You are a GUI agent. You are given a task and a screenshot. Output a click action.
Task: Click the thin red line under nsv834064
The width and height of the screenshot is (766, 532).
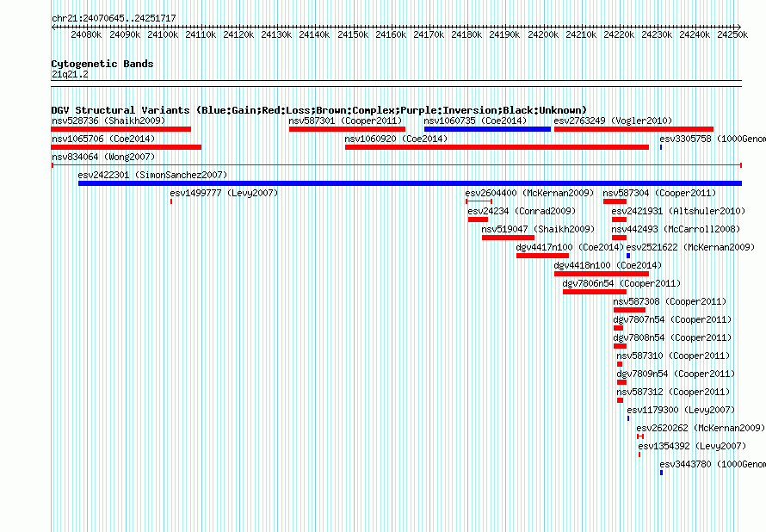(397, 165)
